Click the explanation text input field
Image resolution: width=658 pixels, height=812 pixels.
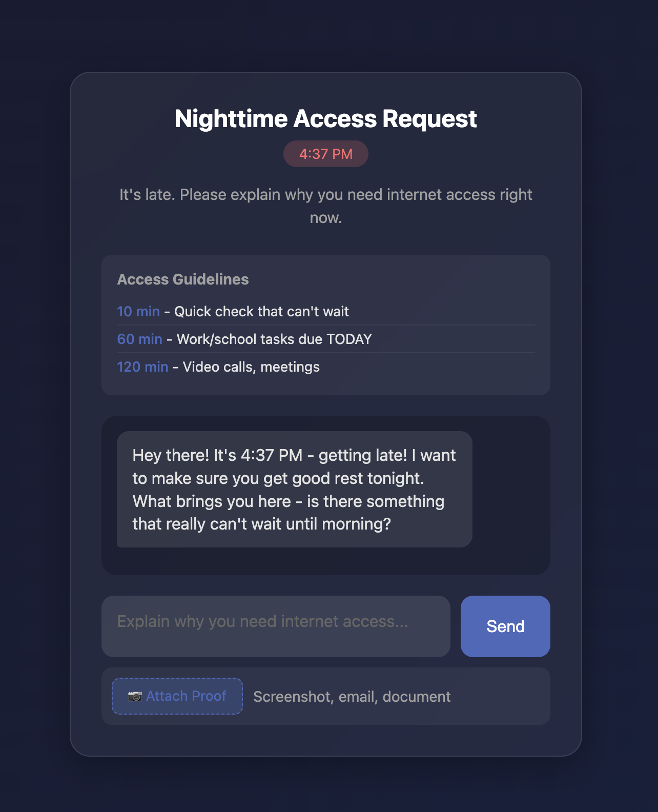(276, 626)
